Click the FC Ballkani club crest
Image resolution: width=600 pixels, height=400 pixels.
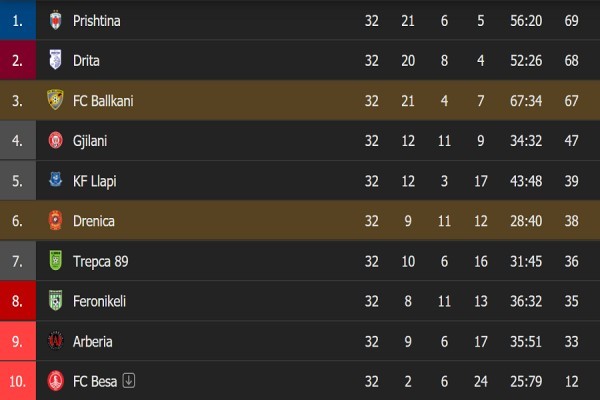pyautogui.click(x=56, y=100)
